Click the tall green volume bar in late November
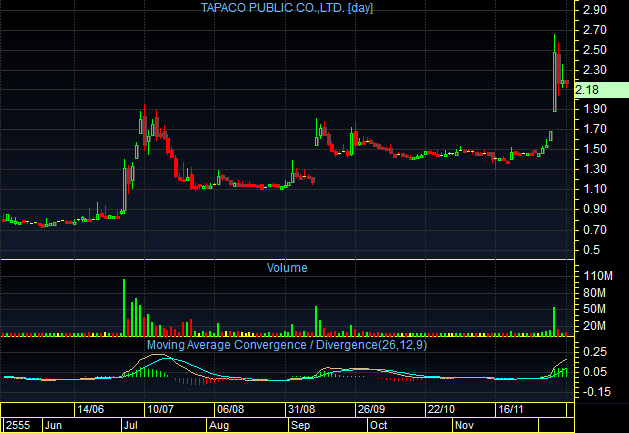 [554, 321]
